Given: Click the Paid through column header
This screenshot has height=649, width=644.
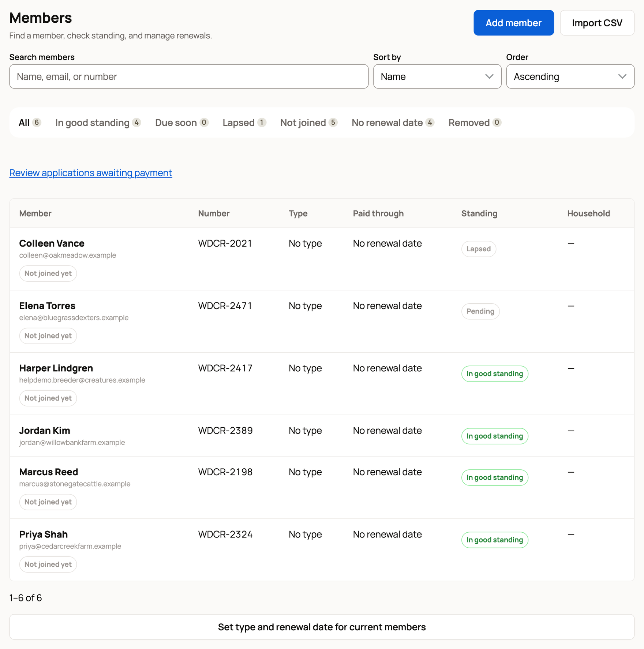Looking at the screenshot, I should [x=378, y=214].
